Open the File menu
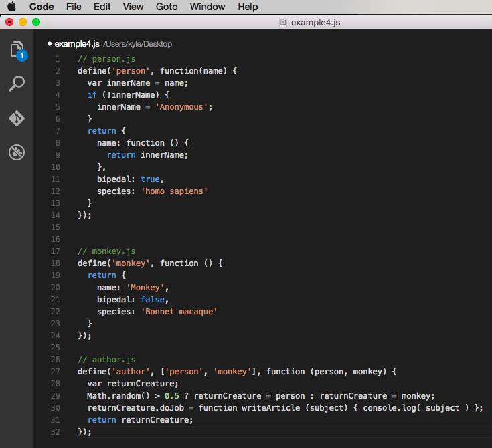 tap(74, 7)
